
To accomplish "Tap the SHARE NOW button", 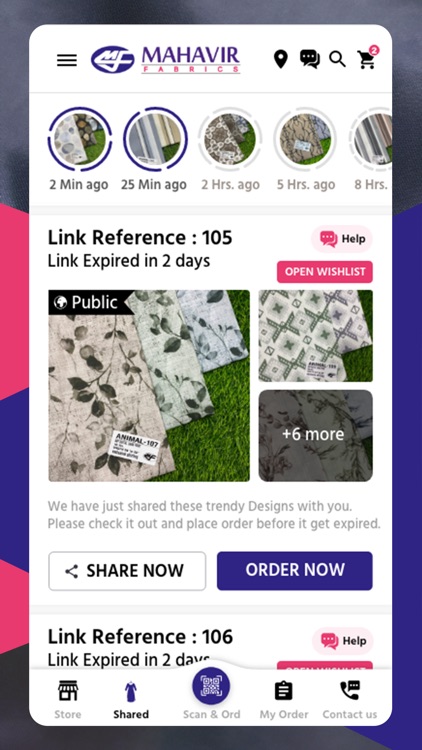I will (x=127, y=571).
